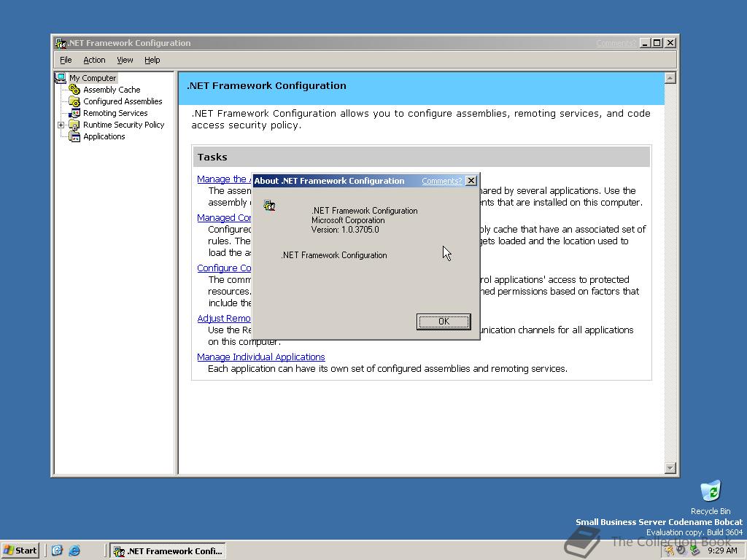Click the Managed Configured Assemblies link
The height and width of the screenshot is (560, 747).
tap(225, 217)
